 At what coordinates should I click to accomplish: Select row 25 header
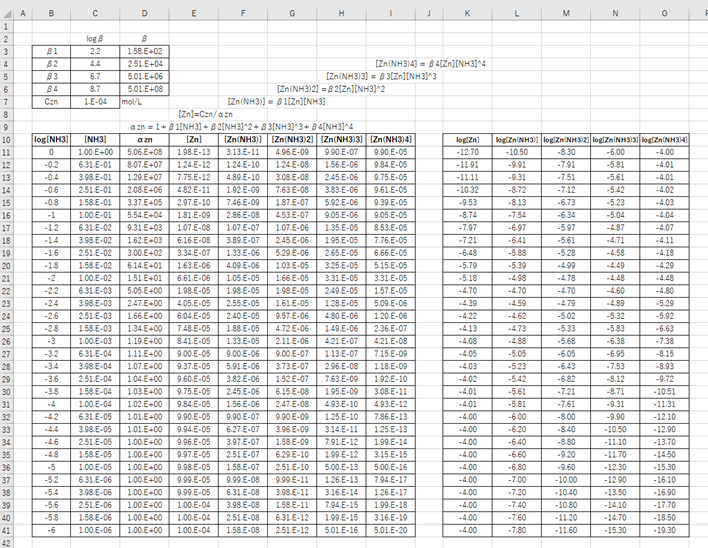6,329
